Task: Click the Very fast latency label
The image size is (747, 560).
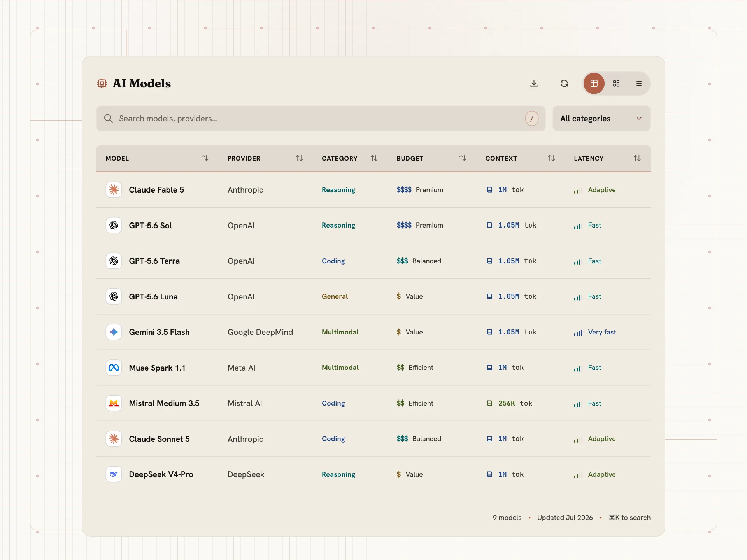Action: (x=602, y=332)
